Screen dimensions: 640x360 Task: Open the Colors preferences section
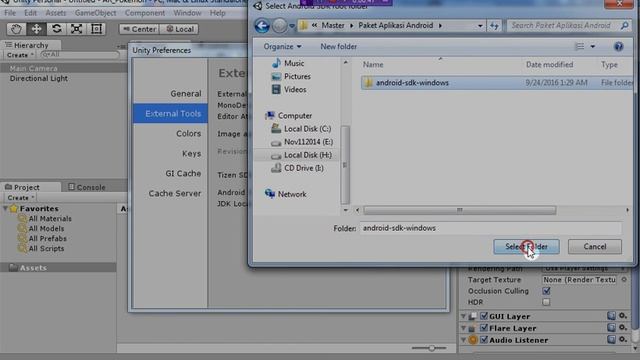(x=189, y=133)
